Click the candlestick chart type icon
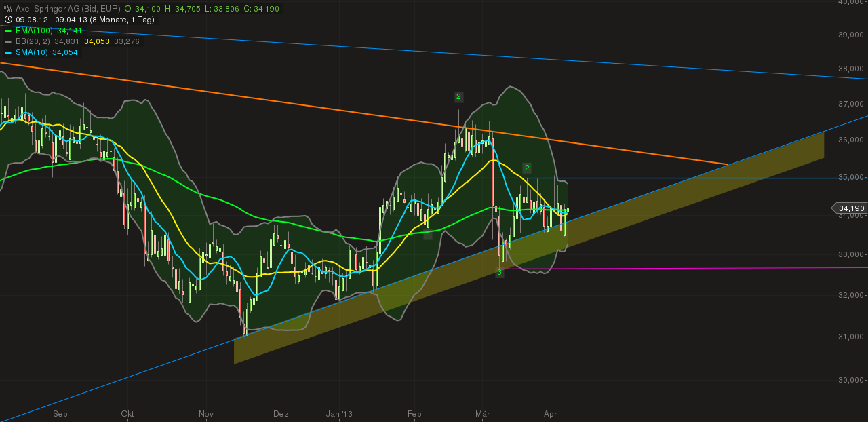Screen dimensions: 868x422 click(7, 8)
